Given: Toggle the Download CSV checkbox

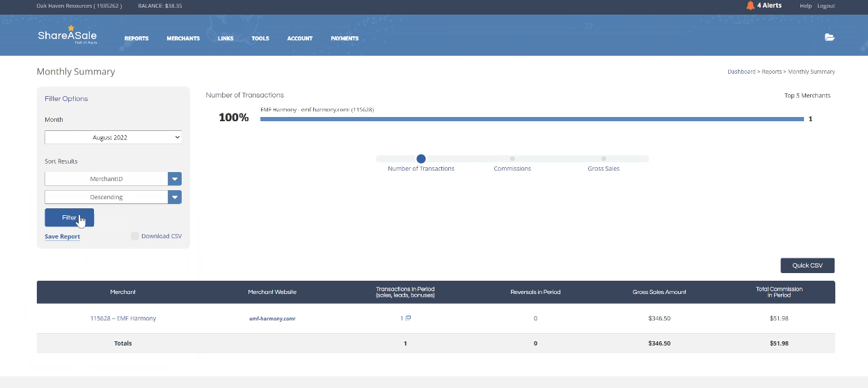Looking at the screenshot, I should 135,236.
